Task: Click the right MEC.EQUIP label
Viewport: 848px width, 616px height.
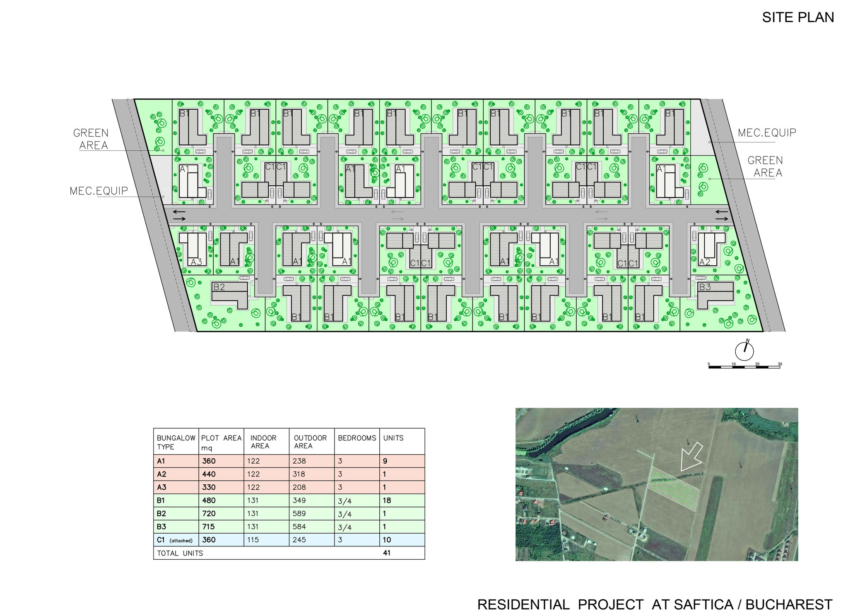Action: tap(767, 133)
